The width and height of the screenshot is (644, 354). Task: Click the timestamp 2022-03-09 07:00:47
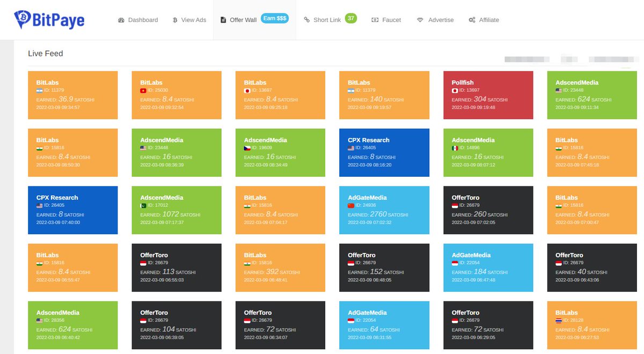577,222
